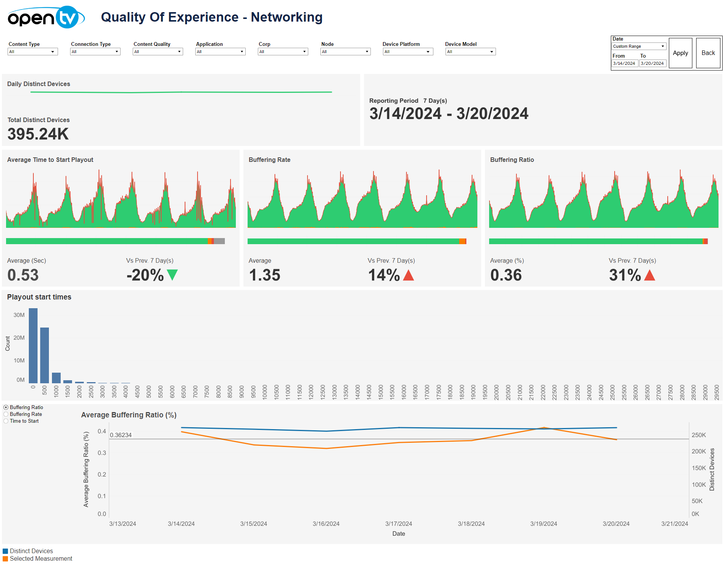
Task: Click the 0.53 average seconds value
Action: click(23, 275)
